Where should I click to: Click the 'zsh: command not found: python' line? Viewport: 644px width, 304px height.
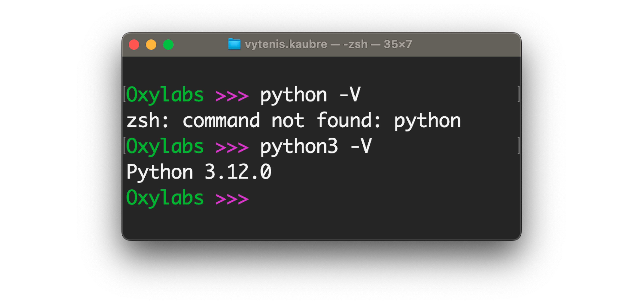pos(293,121)
